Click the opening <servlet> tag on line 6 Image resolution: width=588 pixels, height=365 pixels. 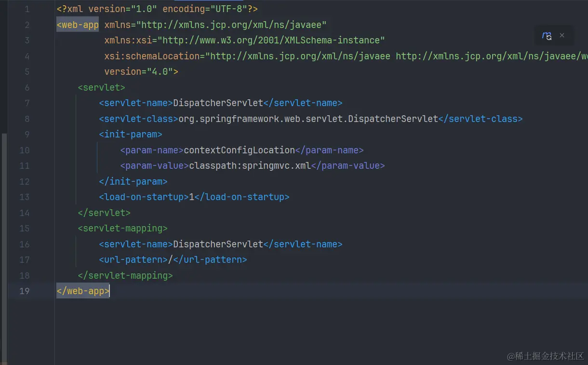[102, 87]
